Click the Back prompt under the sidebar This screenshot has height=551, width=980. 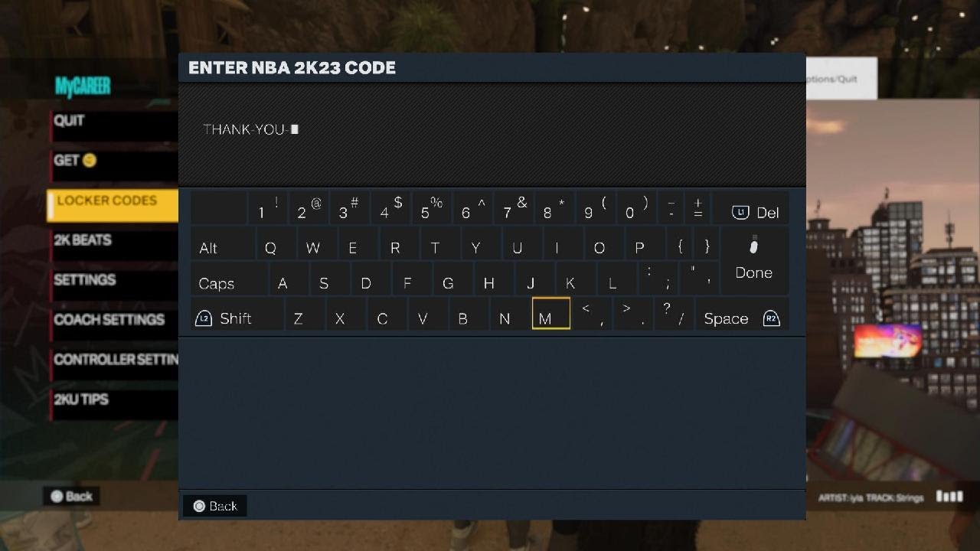tap(72, 496)
